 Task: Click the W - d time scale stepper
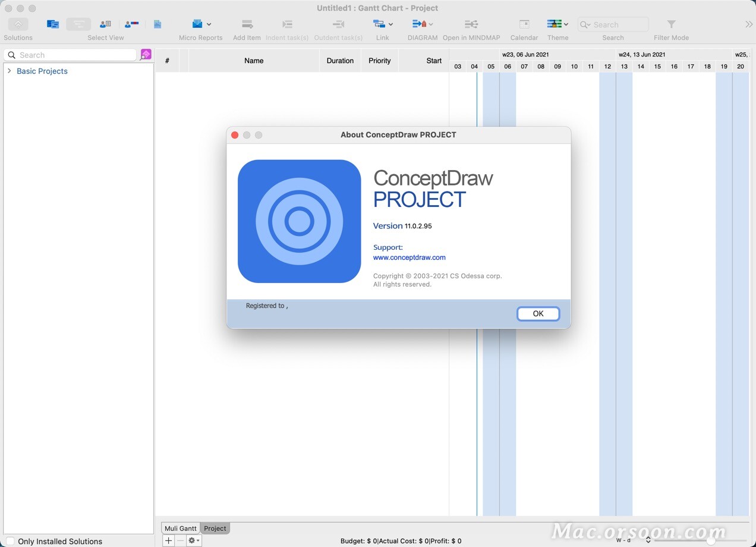coord(648,540)
